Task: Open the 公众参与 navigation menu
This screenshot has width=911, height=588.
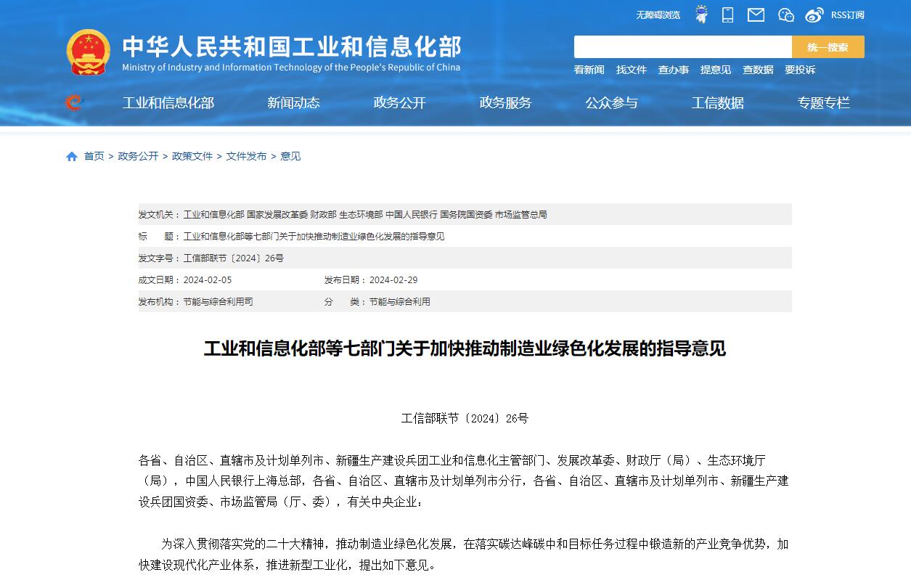Action: [611, 103]
